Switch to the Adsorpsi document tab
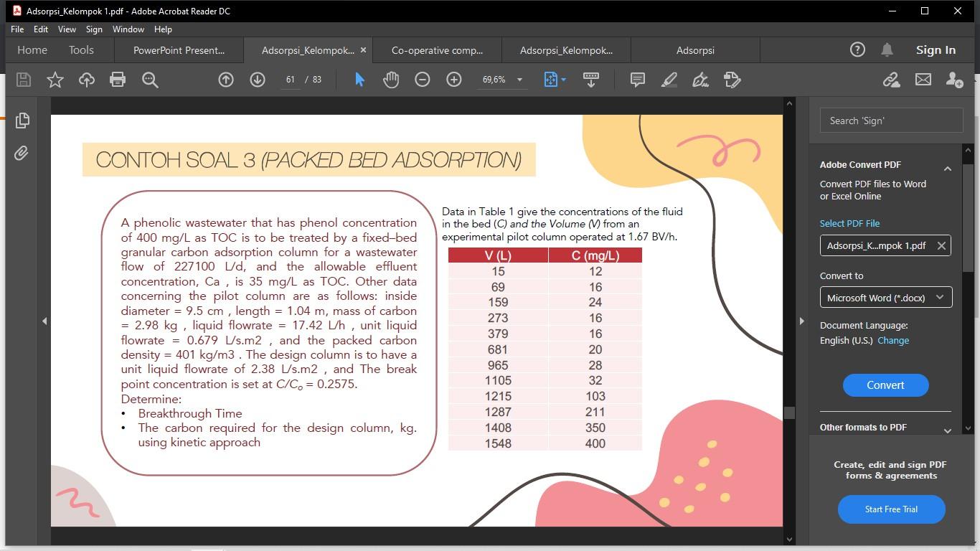 click(x=695, y=50)
